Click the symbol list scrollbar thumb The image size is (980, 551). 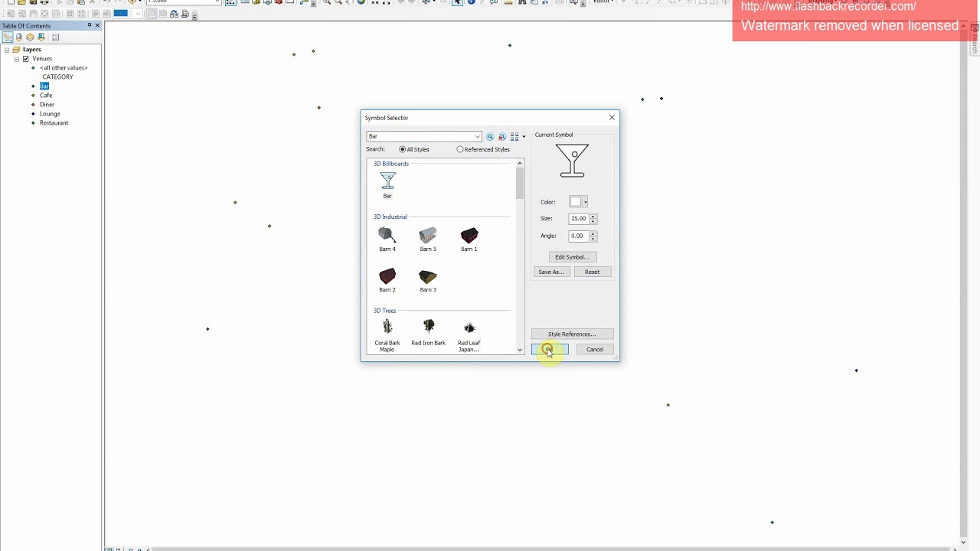[520, 183]
